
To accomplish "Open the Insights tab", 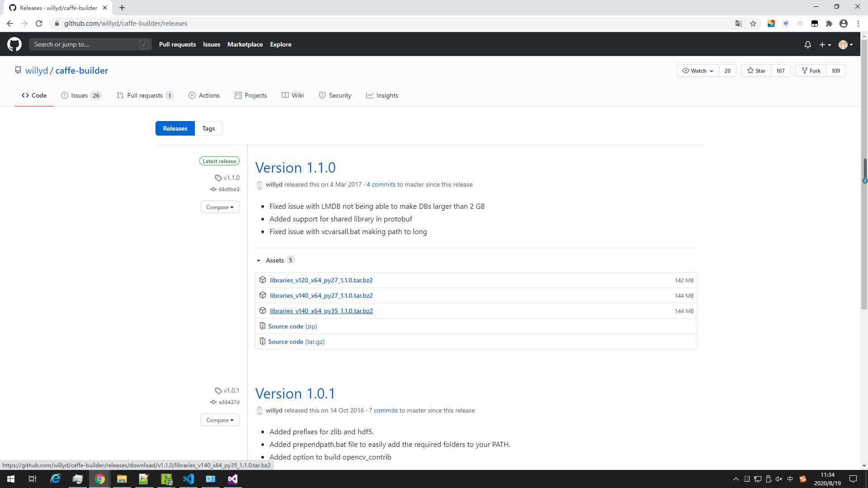I will (382, 95).
